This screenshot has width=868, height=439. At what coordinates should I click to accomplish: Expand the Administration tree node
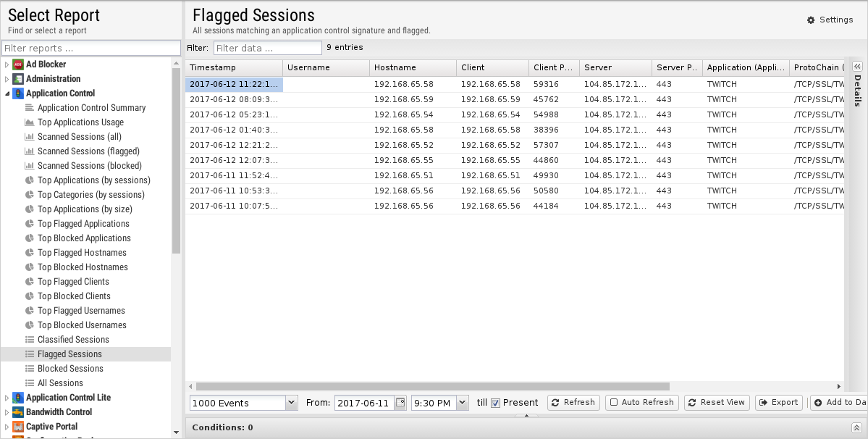[7, 79]
